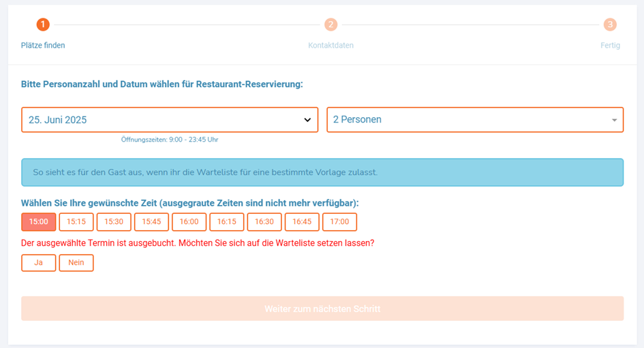Expand the 2 Personen guest count dropdown
Viewport: 644px width, 348px height.
click(474, 120)
